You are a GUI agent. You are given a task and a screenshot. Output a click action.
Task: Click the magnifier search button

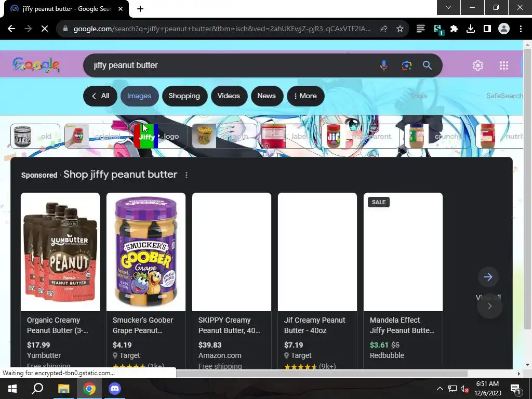click(427, 65)
